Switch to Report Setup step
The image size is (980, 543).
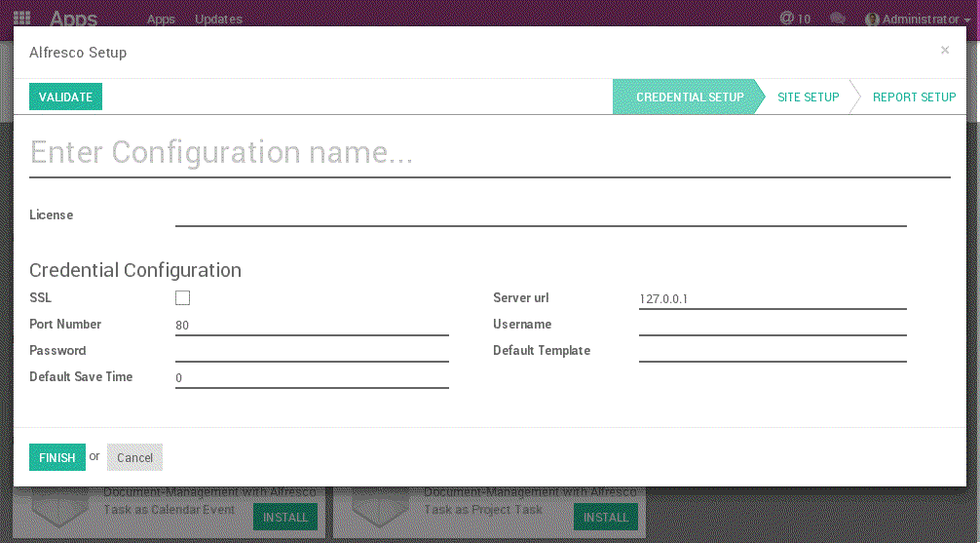914,97
